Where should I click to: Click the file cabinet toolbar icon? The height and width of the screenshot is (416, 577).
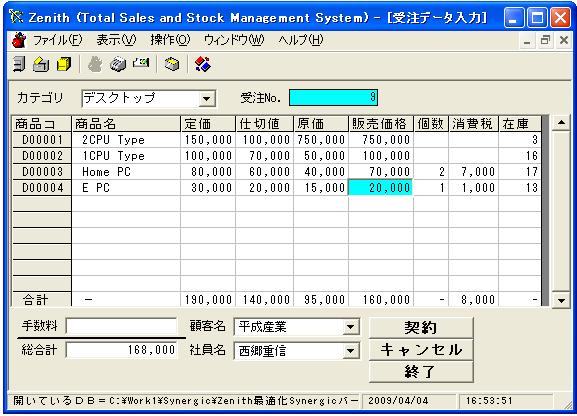point(19,64)
